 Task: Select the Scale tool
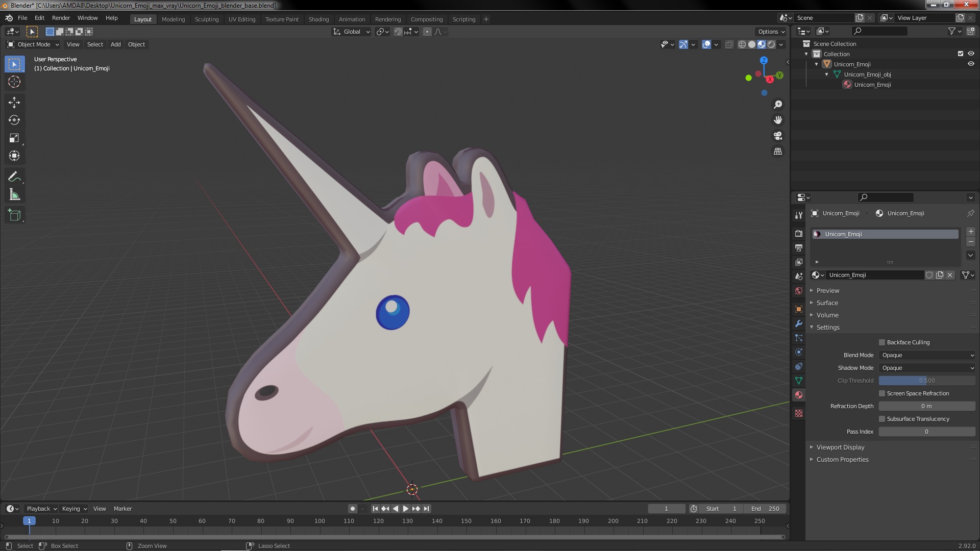tap(14, 138)
